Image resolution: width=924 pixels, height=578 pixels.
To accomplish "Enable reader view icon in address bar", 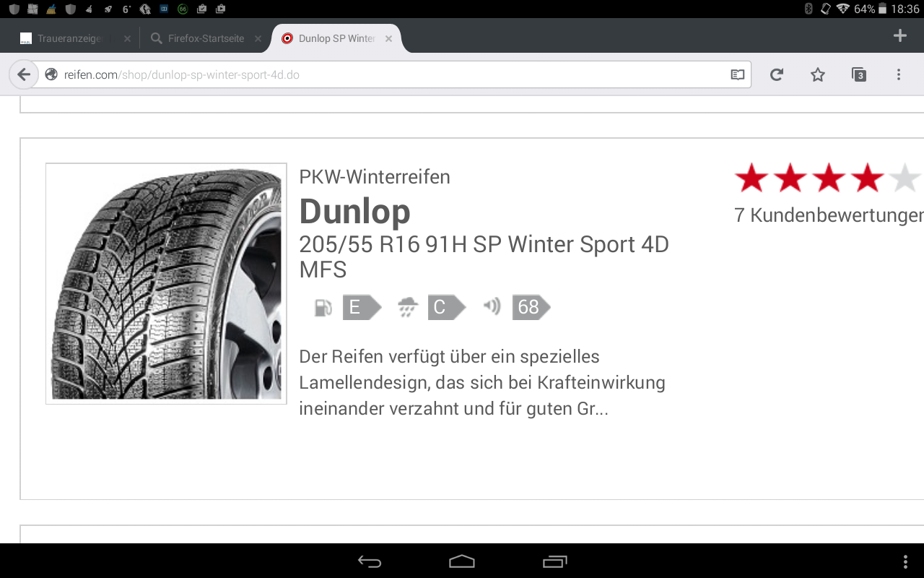I will click(737, 74).
